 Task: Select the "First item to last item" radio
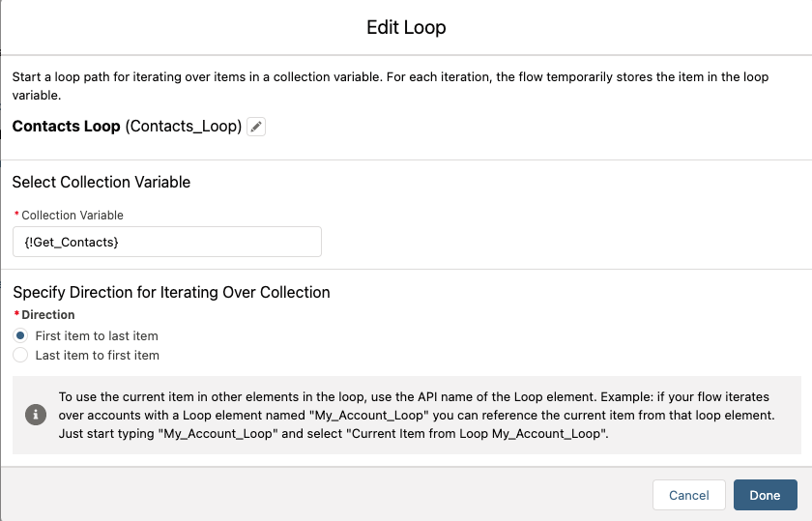20,335
